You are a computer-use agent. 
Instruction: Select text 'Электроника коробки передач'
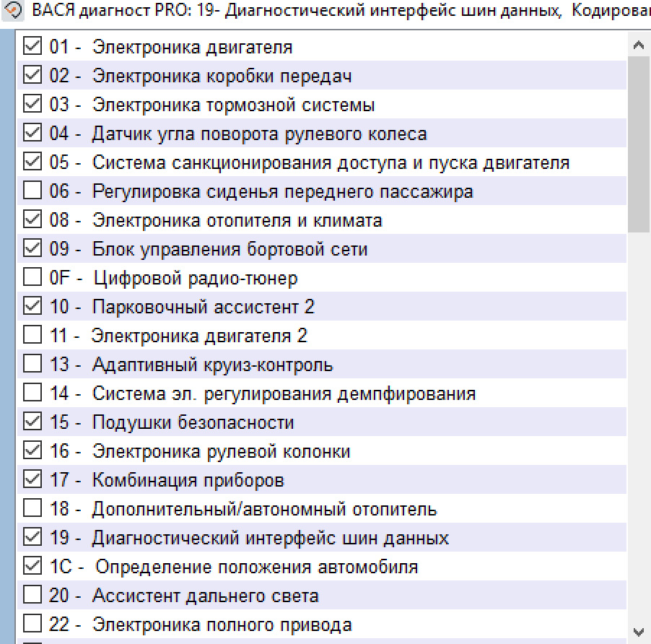pos(222,76)
